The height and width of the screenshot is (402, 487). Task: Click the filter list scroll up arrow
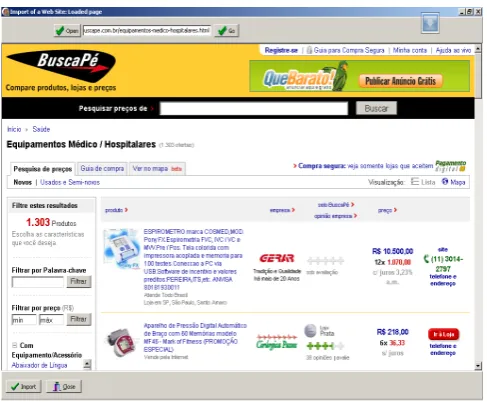(87, 364)
